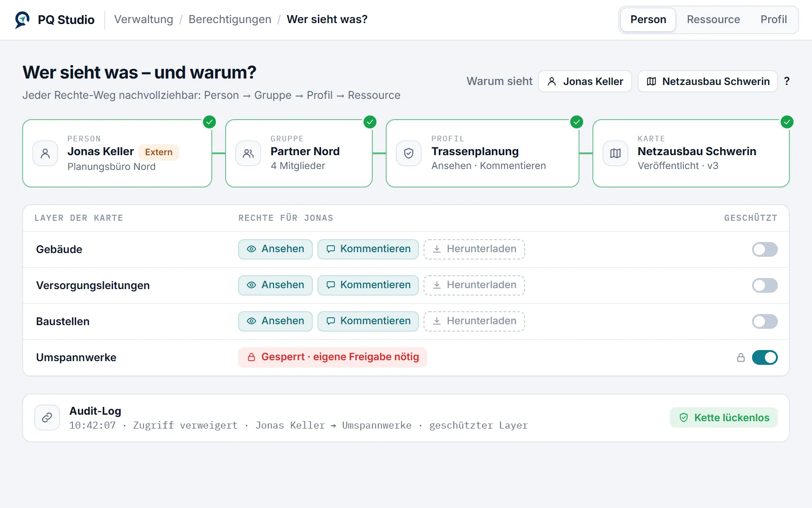This screenshot has width=812, height=508.
Task: Click the map icon in Netzausbau Schwerin card
Action: coord(615,153)
